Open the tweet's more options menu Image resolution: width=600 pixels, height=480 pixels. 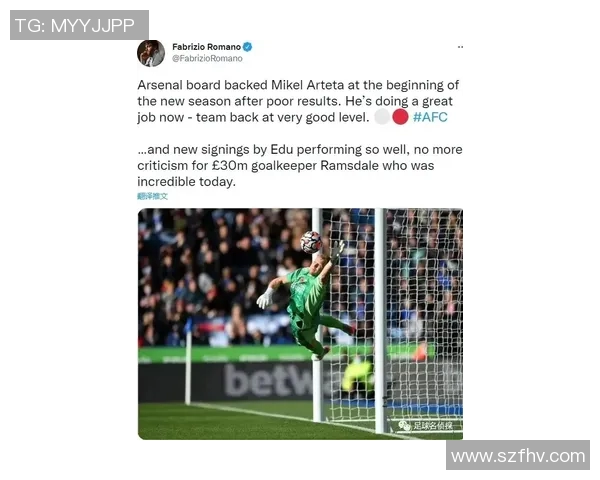460,47
